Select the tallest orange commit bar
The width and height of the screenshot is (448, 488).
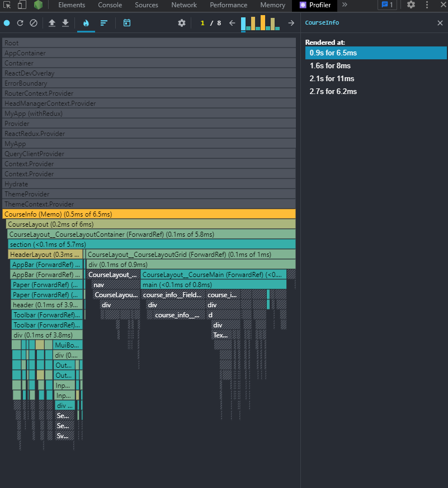click(263, 23)
